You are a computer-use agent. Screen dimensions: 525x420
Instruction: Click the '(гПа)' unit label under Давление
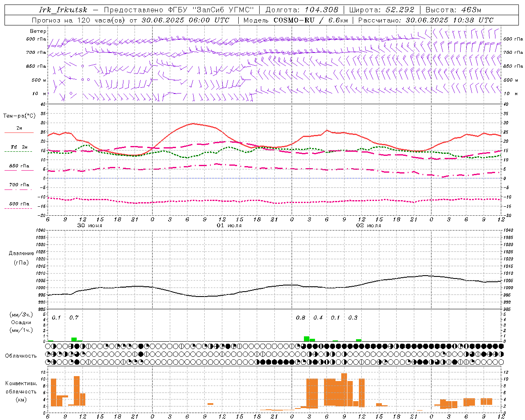coord(21,262)
